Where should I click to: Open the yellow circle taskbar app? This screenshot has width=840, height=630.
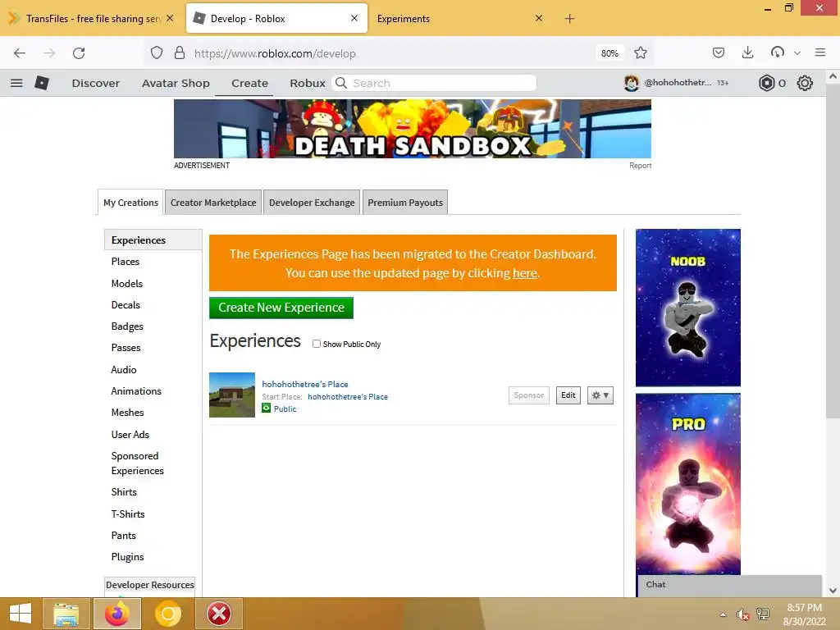(167, 614)
